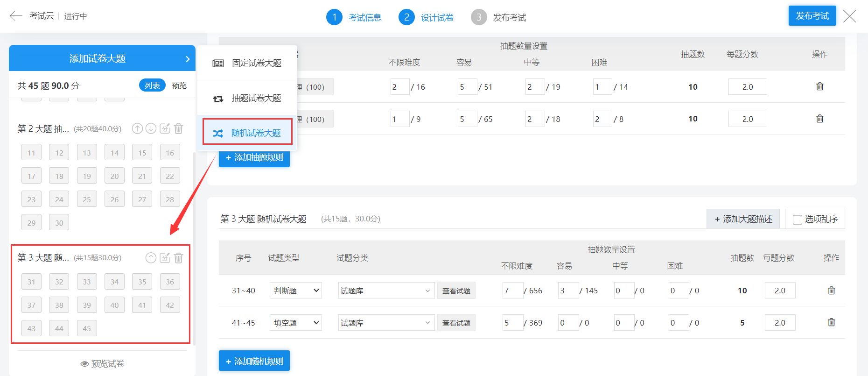Image resolution: width=868 pixels, height=376 pixels.
Task: Click the 每题分数 field in row 41~45
Action: point(780,323)
